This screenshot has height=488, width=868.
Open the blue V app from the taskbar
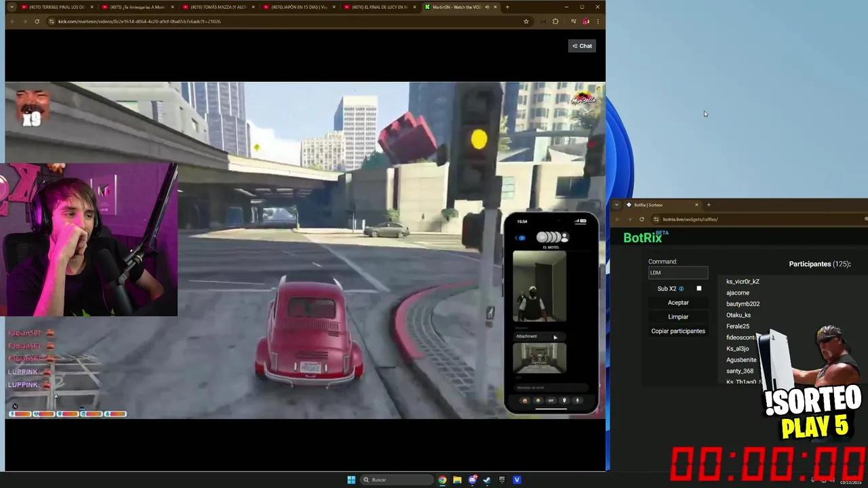pyautogui.click(x=517, y=480)
